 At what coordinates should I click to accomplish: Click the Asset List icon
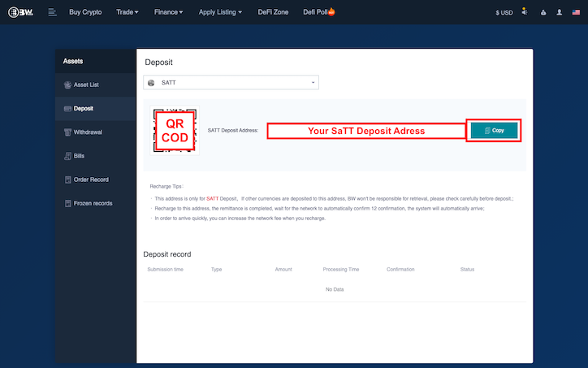click(x=67, y=85)
